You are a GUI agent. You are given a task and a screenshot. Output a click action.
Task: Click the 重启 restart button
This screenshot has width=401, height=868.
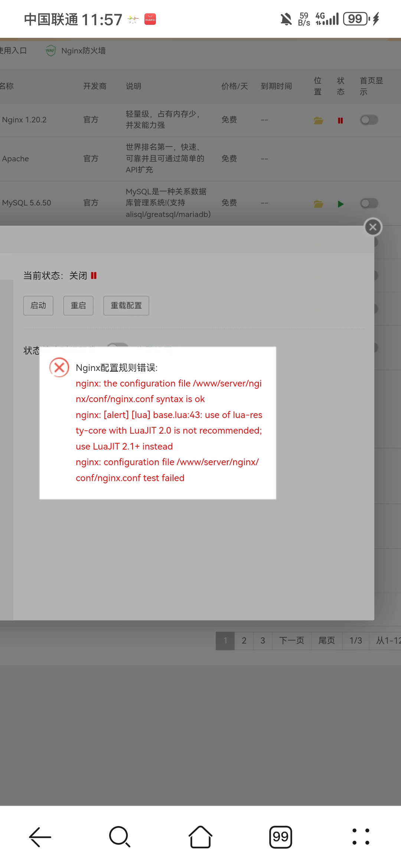[78, 306]
